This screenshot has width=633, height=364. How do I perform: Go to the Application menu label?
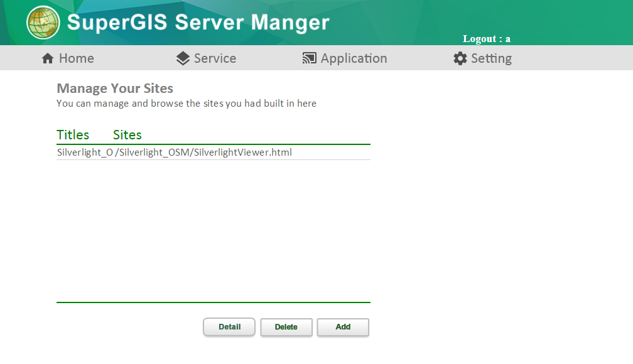354,58
